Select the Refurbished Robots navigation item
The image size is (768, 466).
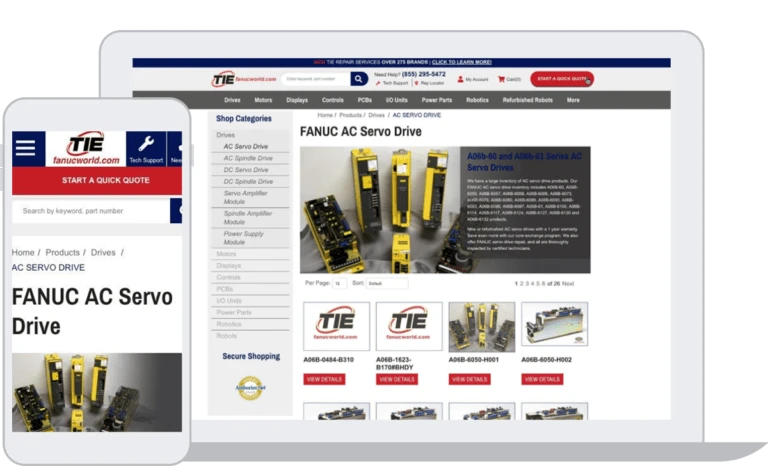528,100
